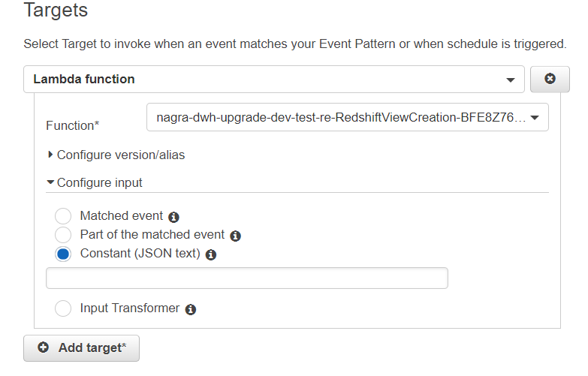This screenshot has height=376, width=588.
Task: Select the Matched event radio button
Action: pos(64,216)
